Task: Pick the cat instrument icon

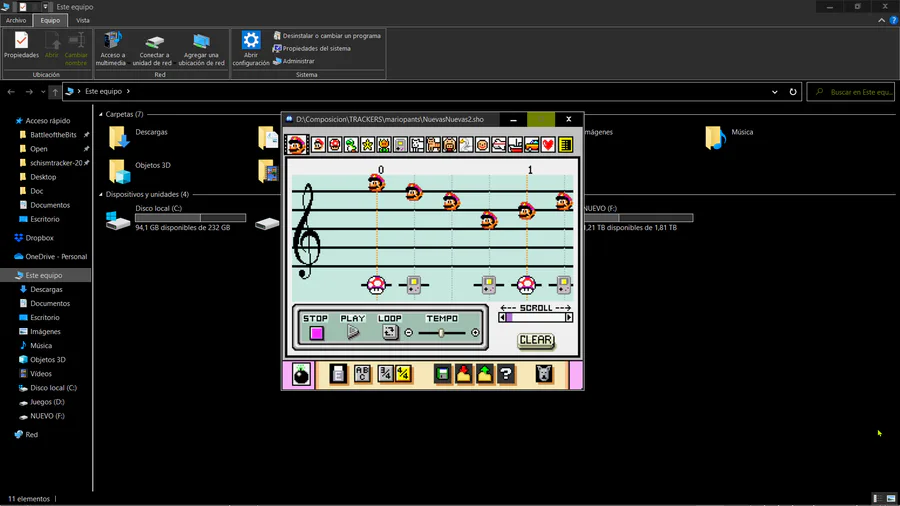Action: click(433, 145)
